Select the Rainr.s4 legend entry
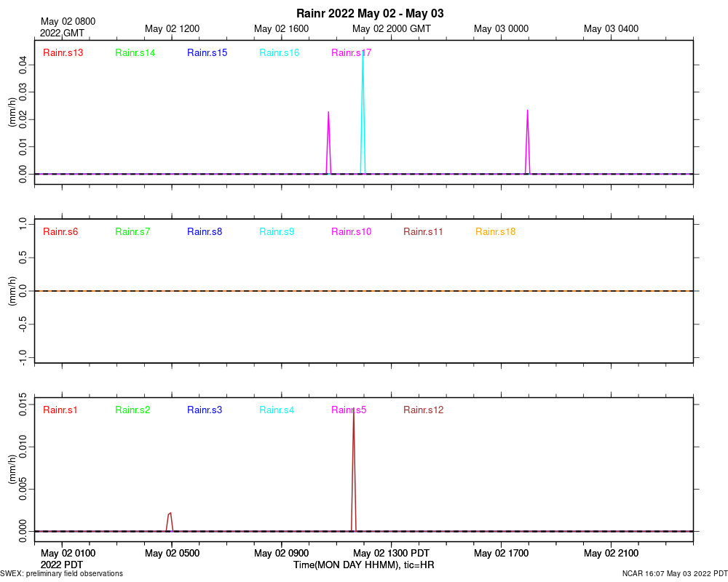 276,410
